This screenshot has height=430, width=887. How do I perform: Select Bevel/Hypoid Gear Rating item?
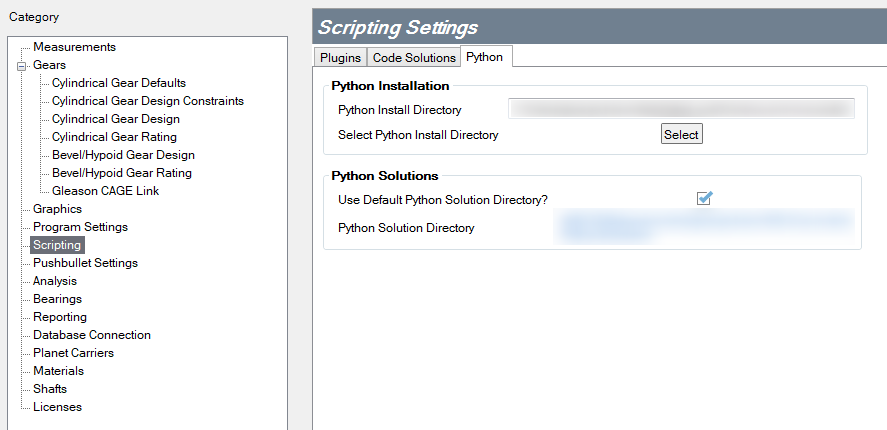coord(122,173)
